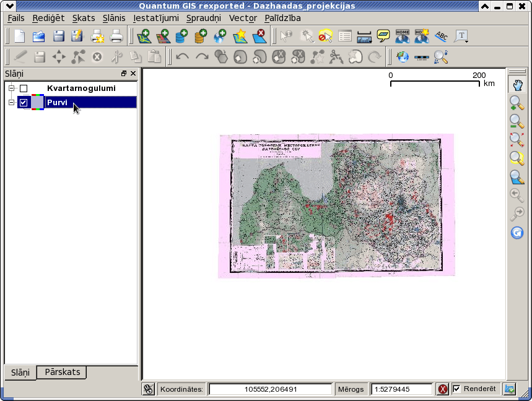
Task: Add a vector layer
Action: click(x=144, y=36)
